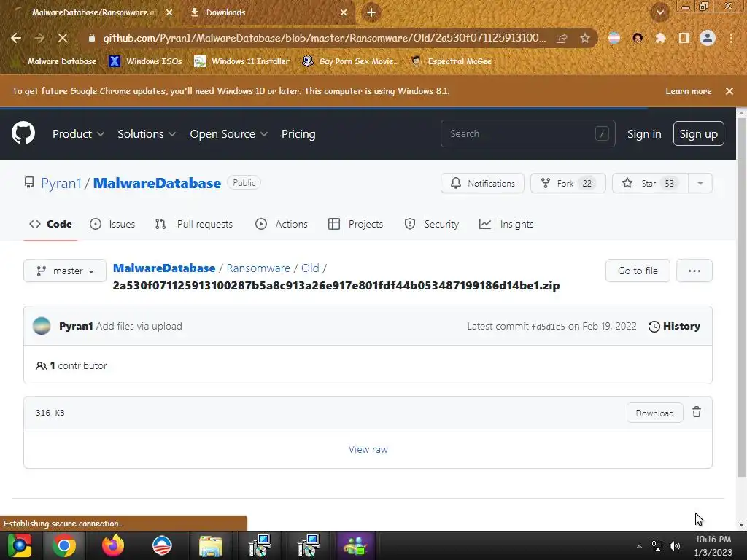Screen dimensions: 747x560
Task: Click the GitHub logo icon
Action: pos(23,133)
